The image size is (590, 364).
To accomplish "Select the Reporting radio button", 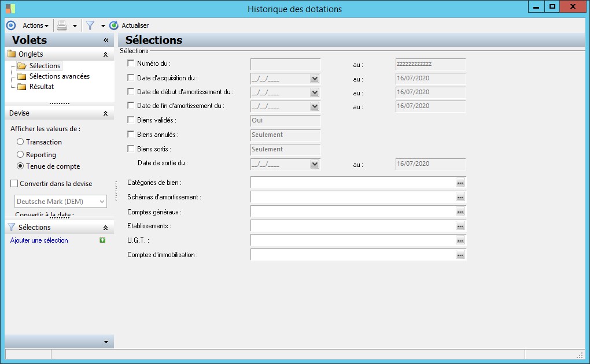I will tap(20, 154).
